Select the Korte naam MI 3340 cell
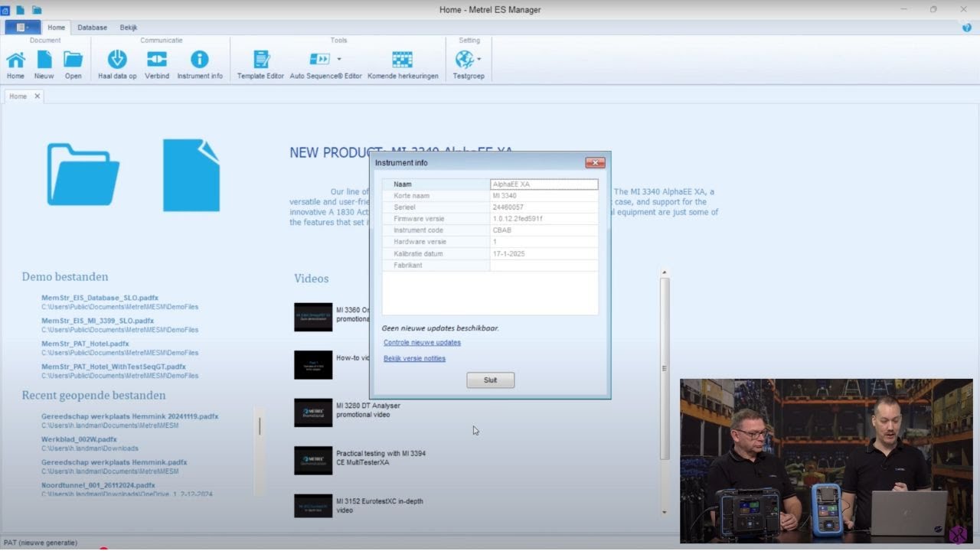Image resolution: width=980 pixels, height=551 pixels. point(544,196)
